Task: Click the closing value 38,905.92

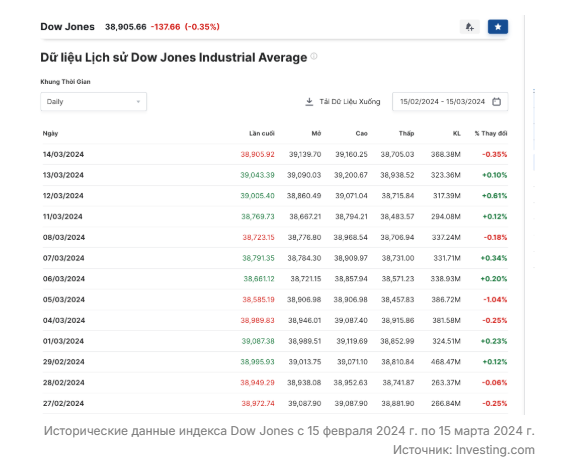Action: click(257, 154)
